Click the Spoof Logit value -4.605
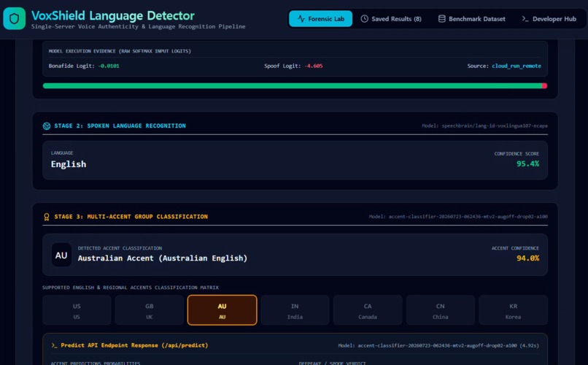The image size is (588, 365). (x=314, y=66)
